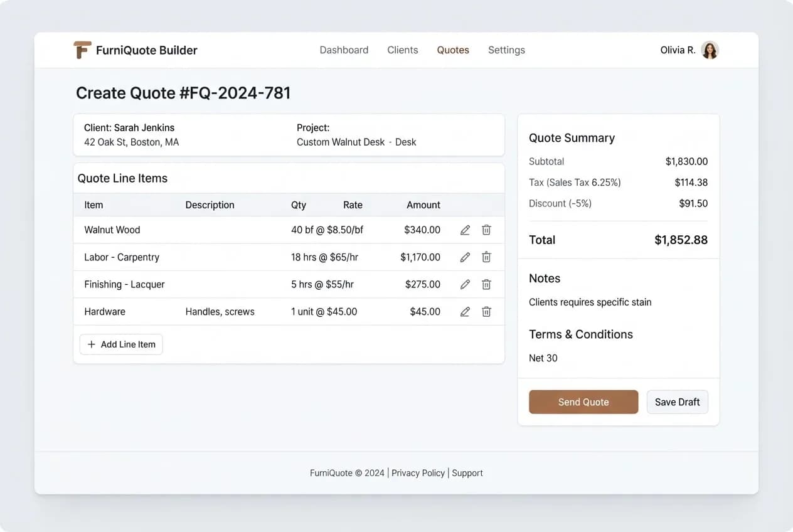The width and height of the screenshot is (793, 532).
Task: Click the Subtotal value $1,830.00
Action: [687, 162]
